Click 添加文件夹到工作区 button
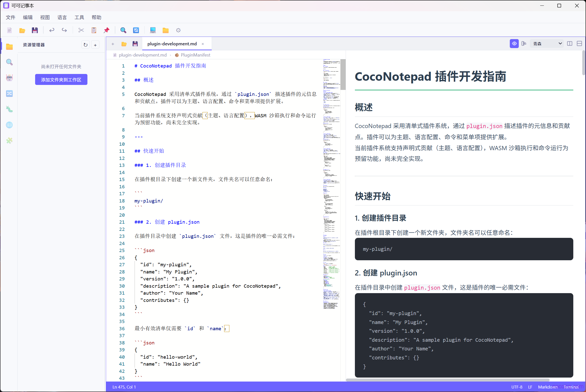Screen dimensions: 586x392 coord(61,79)
